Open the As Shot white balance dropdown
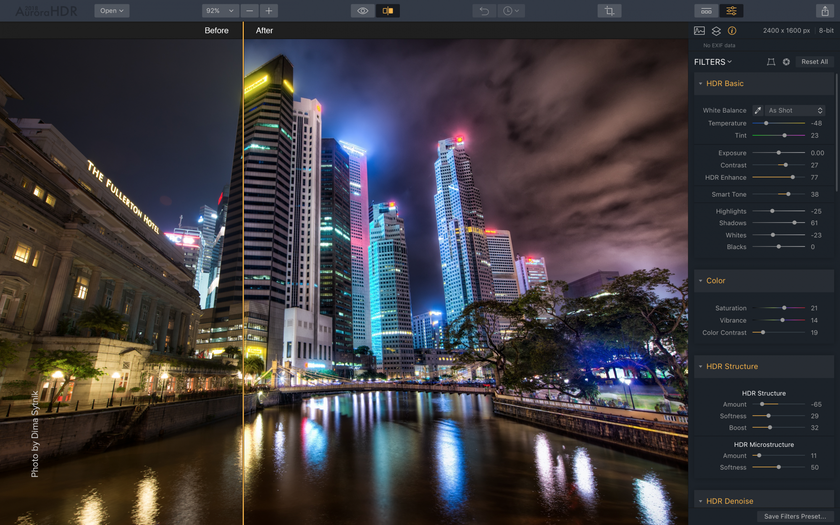 coord(795,110)
